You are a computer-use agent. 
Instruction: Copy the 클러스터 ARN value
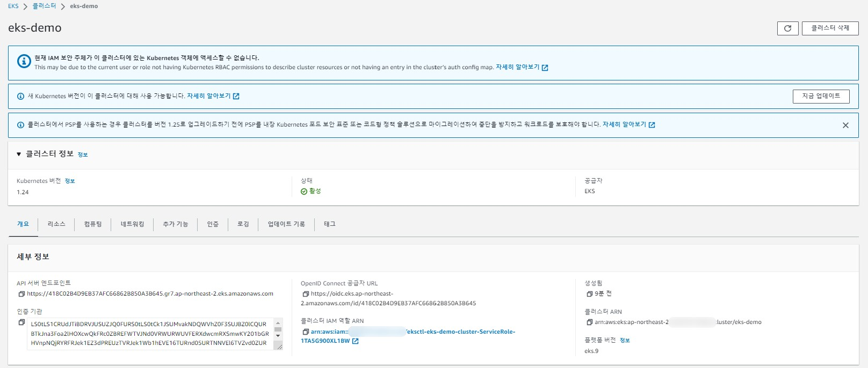[590, 322]
